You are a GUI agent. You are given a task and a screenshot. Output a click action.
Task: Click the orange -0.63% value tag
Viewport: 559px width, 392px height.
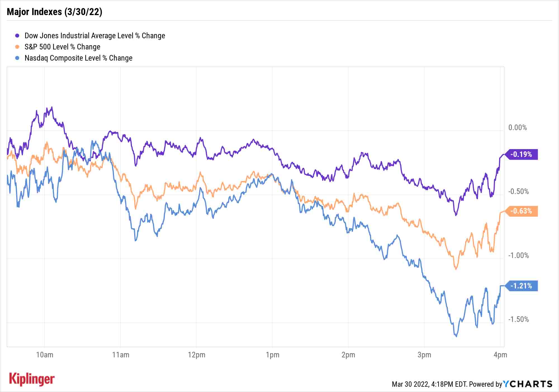(x=521, y=211)
